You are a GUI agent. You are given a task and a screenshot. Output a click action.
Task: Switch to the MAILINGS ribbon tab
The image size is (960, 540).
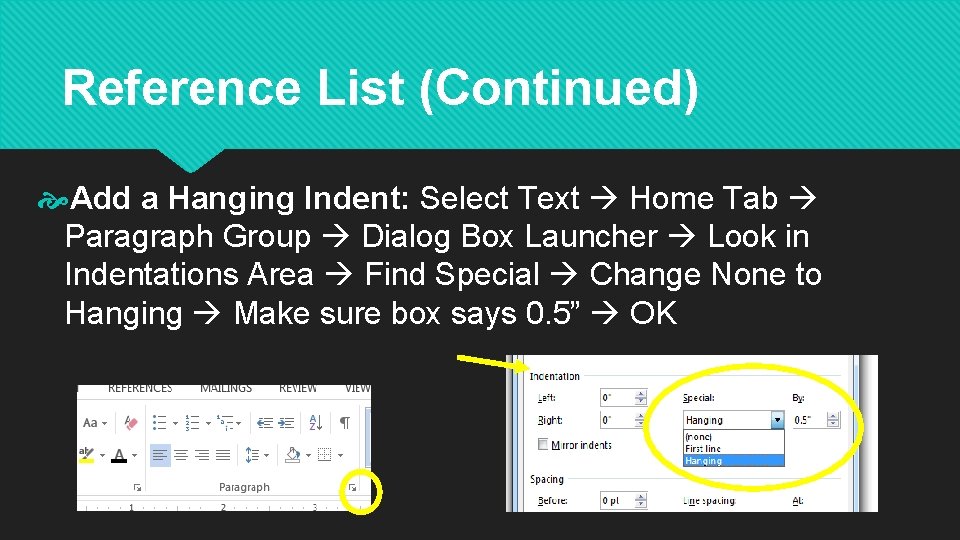[x=226, y=388]
